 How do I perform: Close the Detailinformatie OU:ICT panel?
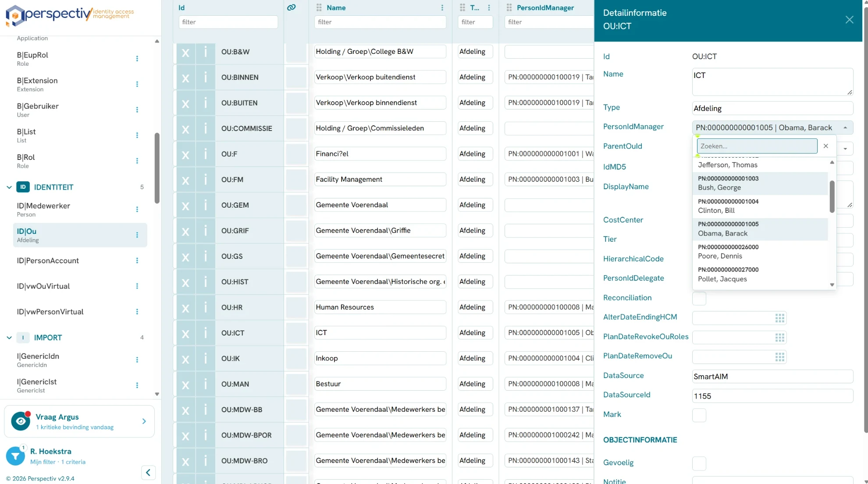[849, 20]
